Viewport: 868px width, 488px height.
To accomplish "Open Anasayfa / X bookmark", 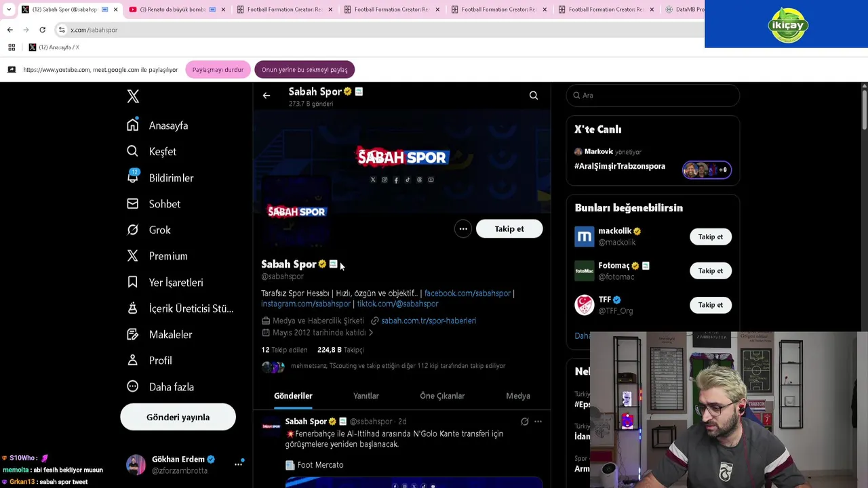I will coord(54,47).
